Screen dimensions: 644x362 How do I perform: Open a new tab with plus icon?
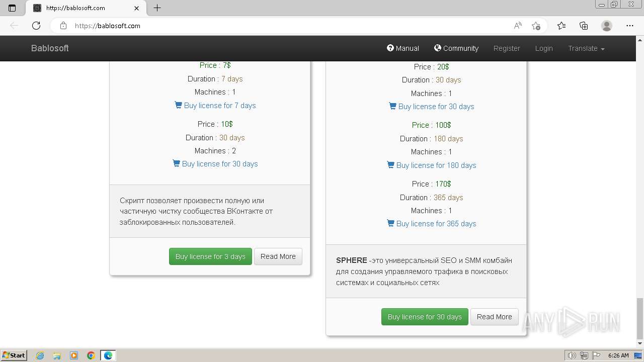click(157, 8)
